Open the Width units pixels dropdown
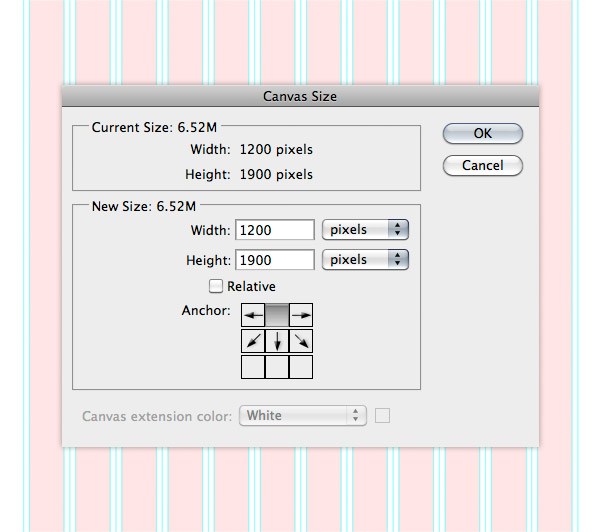600x532 pixels. (365, 230)
